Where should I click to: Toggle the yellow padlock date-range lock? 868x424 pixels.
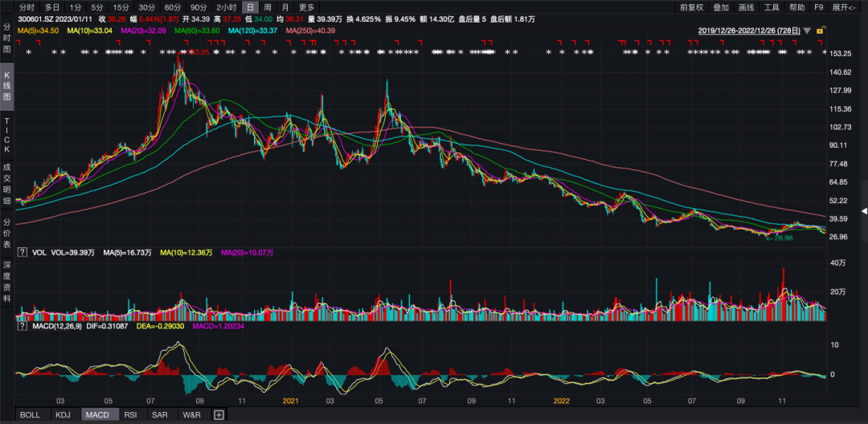click(820, 31)
